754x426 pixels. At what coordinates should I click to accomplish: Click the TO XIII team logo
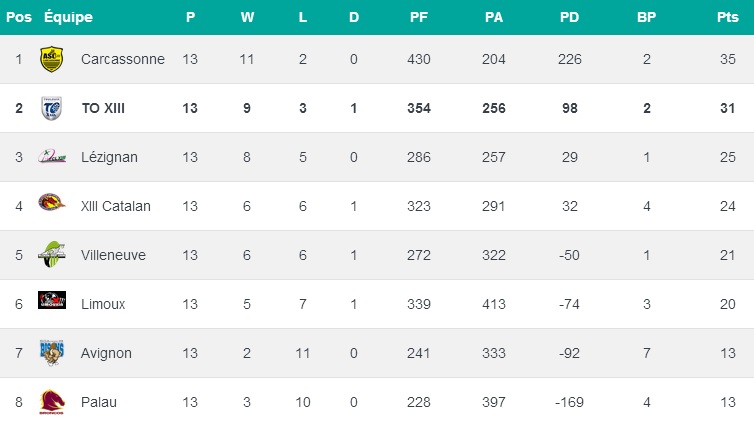51,108
